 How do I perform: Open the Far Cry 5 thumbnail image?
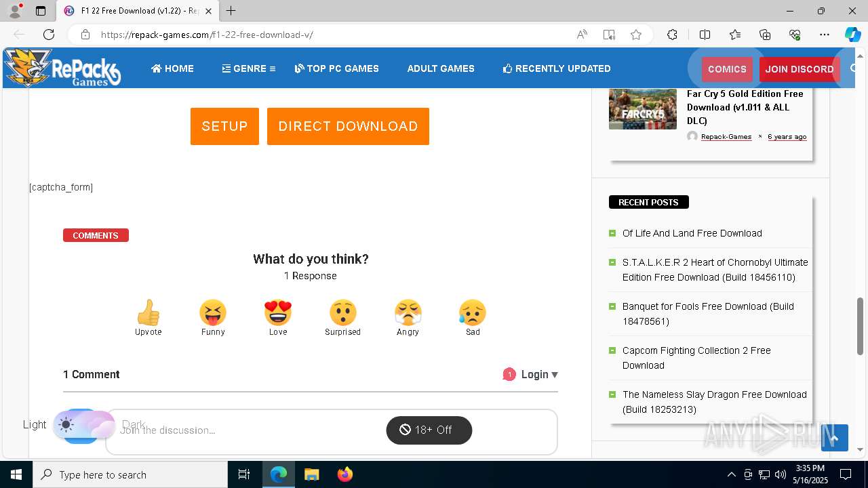(642, 109)
